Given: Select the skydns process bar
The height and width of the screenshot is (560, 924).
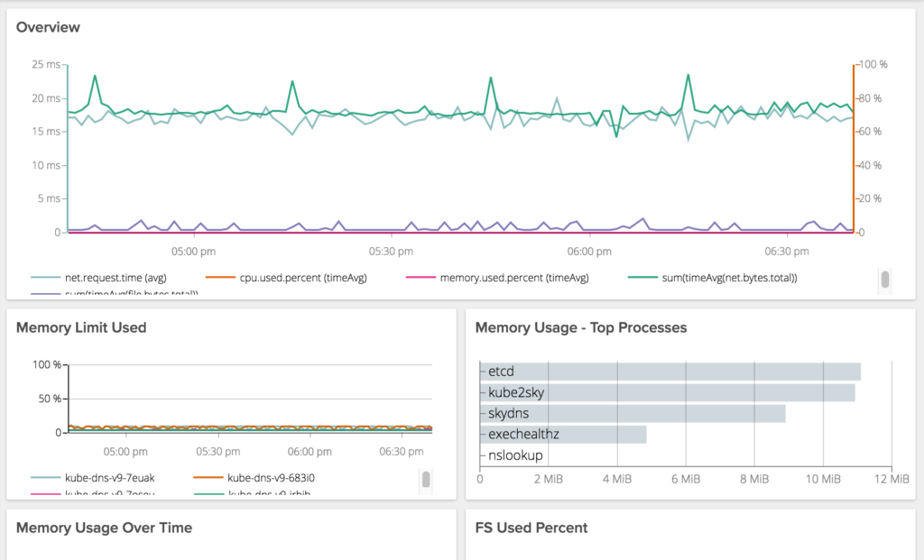Looking at the screenshot, I should click(633, 413).
